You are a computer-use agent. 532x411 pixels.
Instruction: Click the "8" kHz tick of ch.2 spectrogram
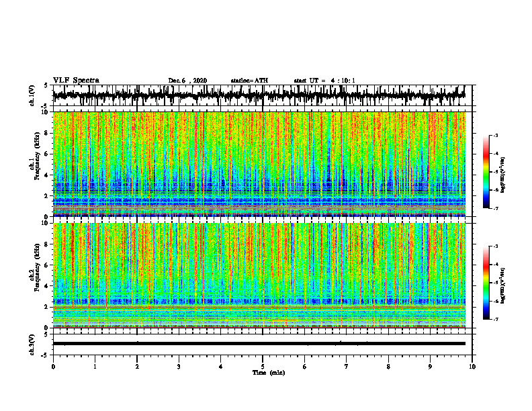[47, 244]
